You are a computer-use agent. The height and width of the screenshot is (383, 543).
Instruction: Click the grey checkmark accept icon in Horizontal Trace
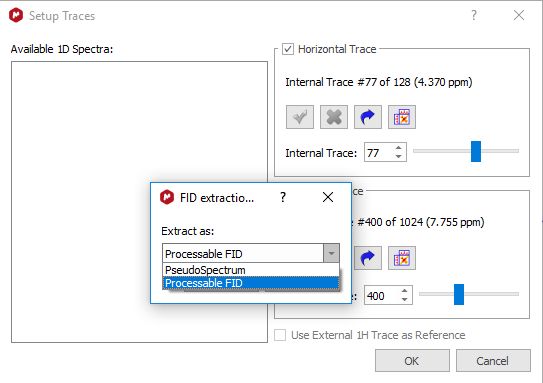coord(300,117)
